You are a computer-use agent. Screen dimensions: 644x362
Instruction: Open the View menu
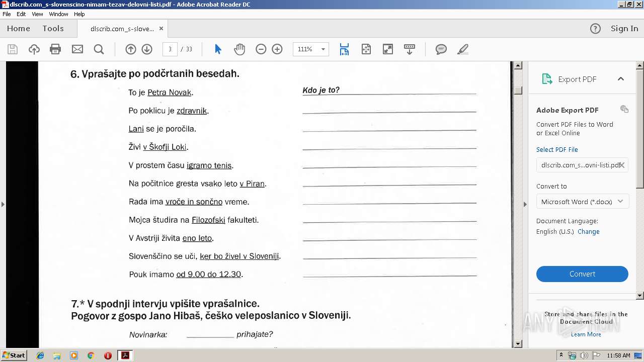[37, 14]
